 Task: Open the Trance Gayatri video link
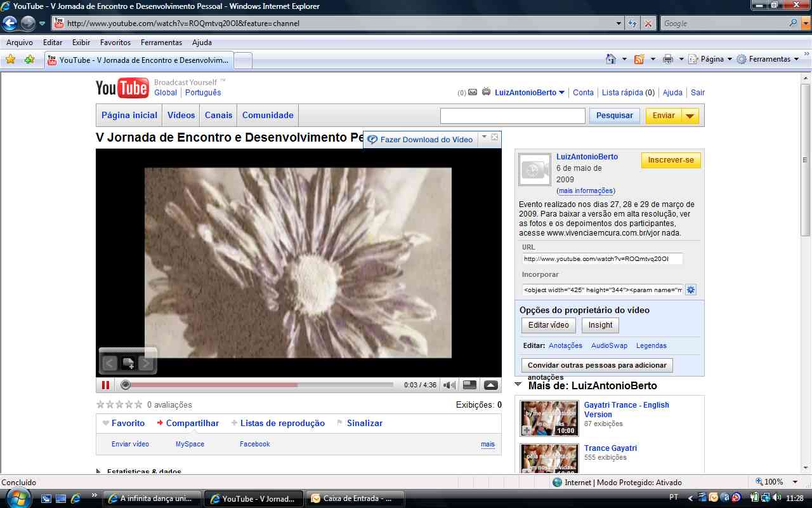610,448
